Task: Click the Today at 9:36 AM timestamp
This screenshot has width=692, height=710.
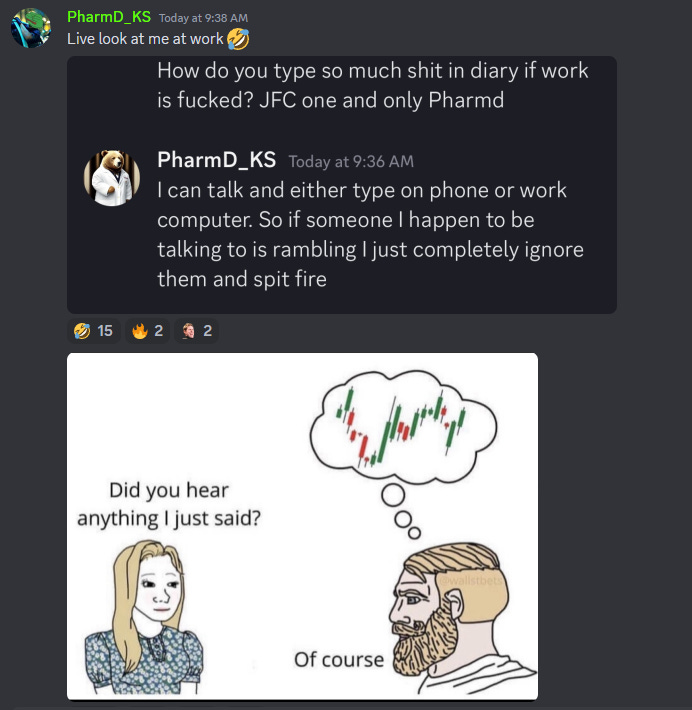Action: pos(351,162)
